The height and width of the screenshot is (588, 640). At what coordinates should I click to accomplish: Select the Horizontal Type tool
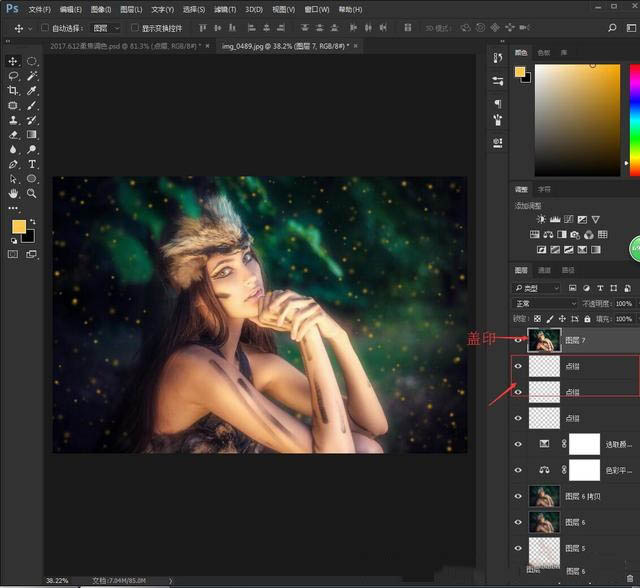click(x=32, y=163)
